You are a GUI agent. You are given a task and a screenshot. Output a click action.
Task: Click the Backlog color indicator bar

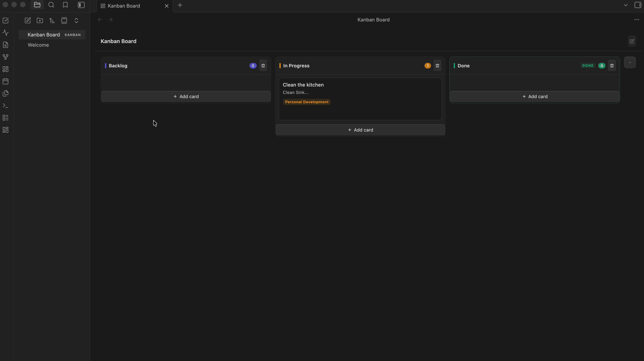click(x=106, y=66)
